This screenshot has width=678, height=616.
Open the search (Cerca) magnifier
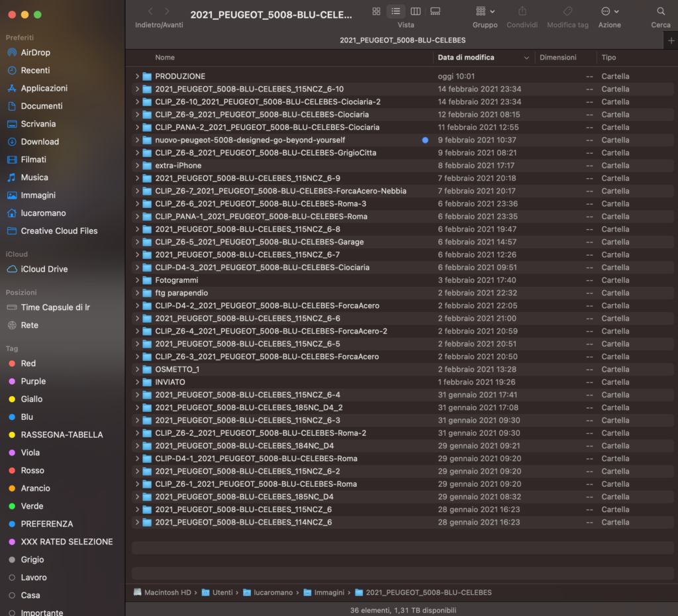pos(661,11)
